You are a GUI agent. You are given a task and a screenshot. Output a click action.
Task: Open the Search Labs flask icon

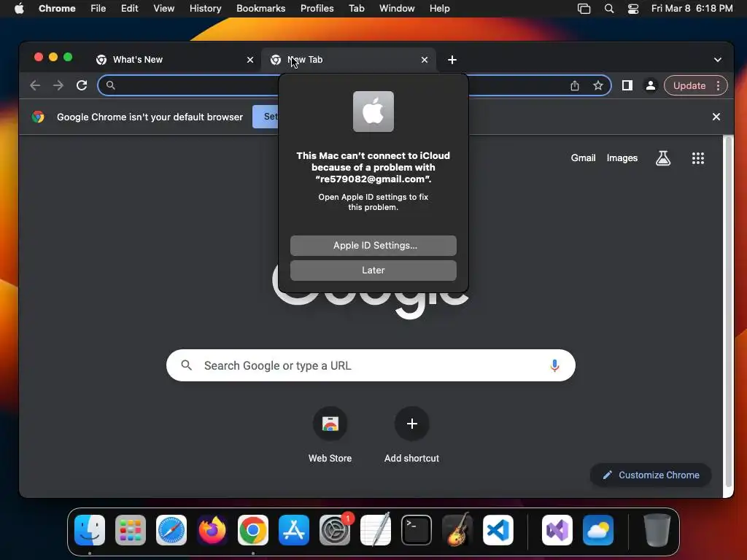[662, 158]
